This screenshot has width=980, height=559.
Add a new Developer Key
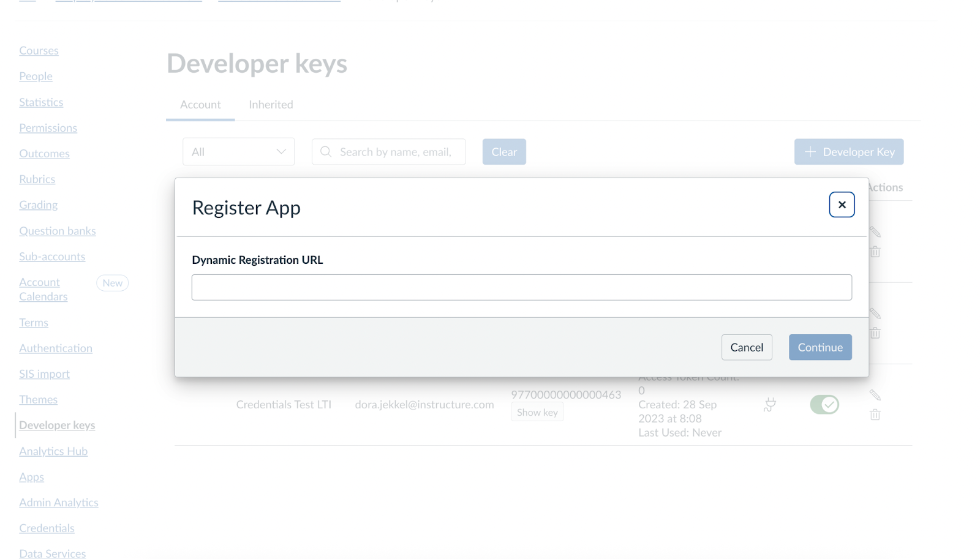pos(849,152)
